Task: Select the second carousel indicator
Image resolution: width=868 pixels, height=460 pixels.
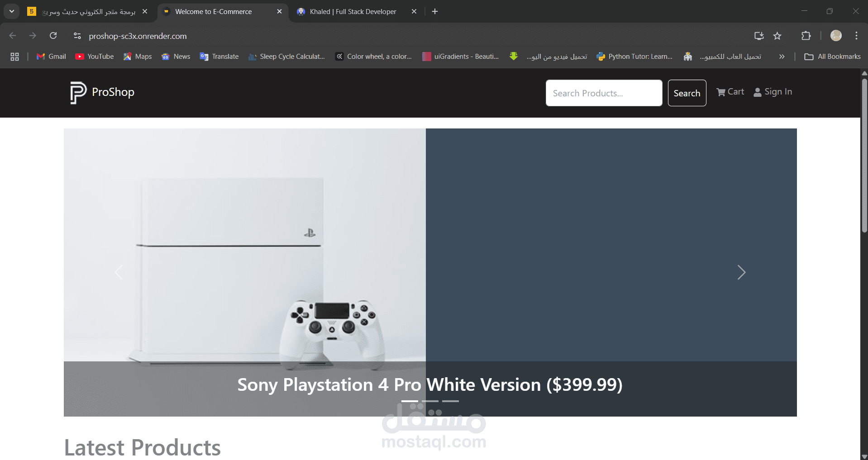Action: pyautogui.click(x=430, y=401)
